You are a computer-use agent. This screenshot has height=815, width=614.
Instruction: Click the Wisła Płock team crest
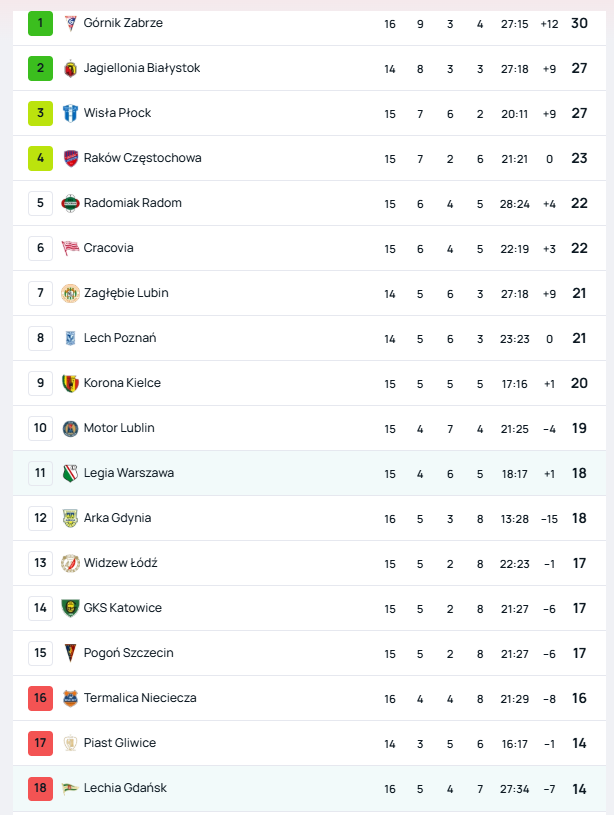click(70, 113)
